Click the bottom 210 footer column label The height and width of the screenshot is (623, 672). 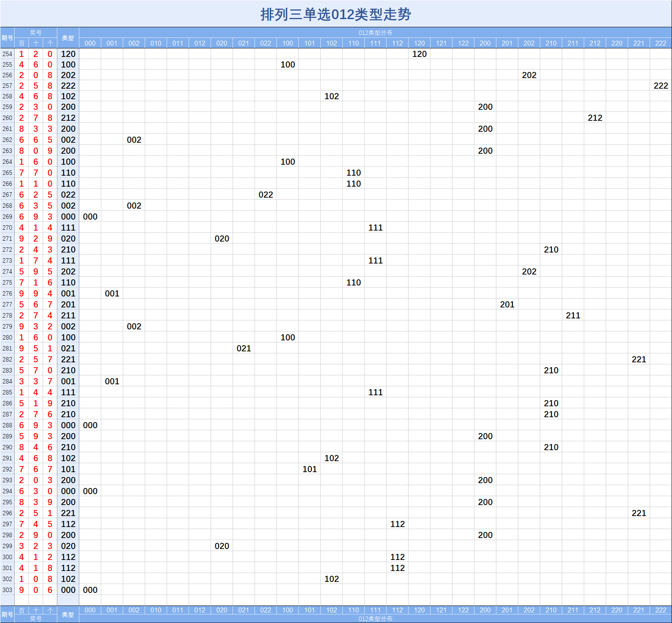[551, 610]
